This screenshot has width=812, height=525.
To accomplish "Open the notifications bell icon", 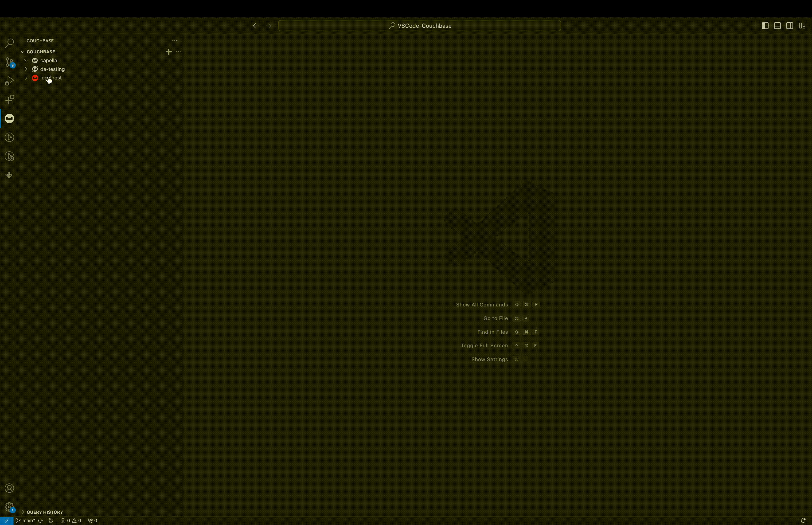I will point(803,521).
